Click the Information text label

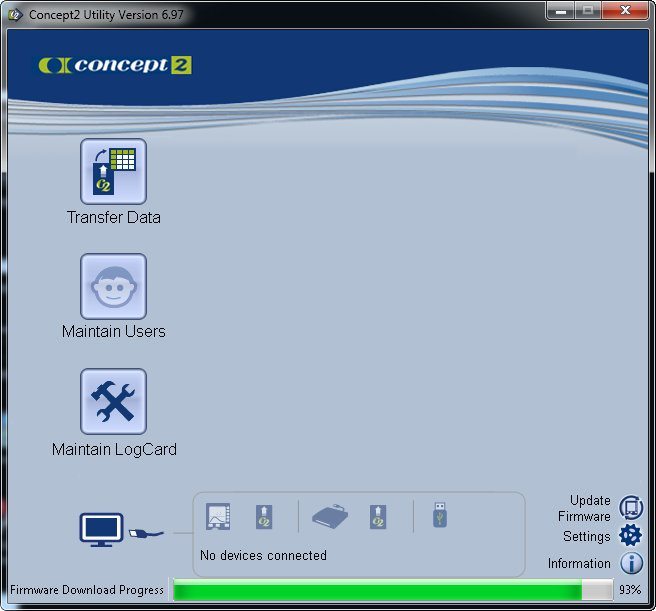click(579, 564)
